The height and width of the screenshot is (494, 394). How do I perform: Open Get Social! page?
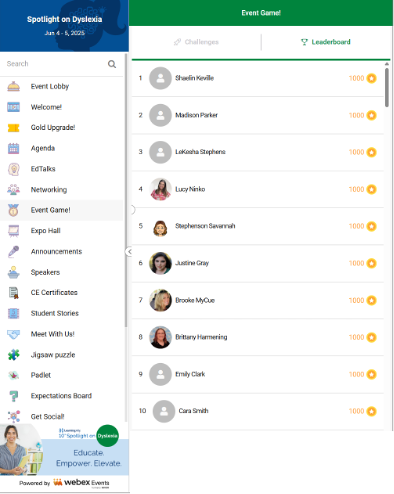[x=62, y=416]
